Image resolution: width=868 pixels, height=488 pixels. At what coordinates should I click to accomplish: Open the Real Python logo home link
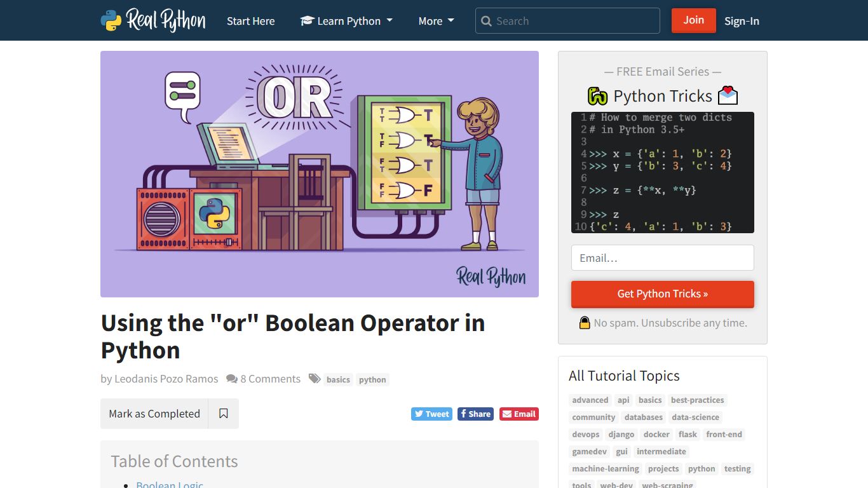[153, 20]
